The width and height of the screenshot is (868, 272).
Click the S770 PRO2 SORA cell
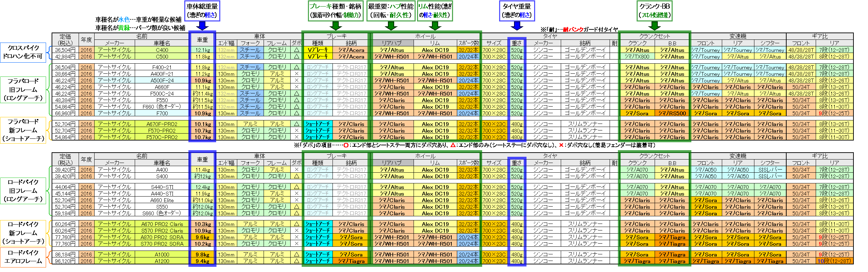(162, 244)
